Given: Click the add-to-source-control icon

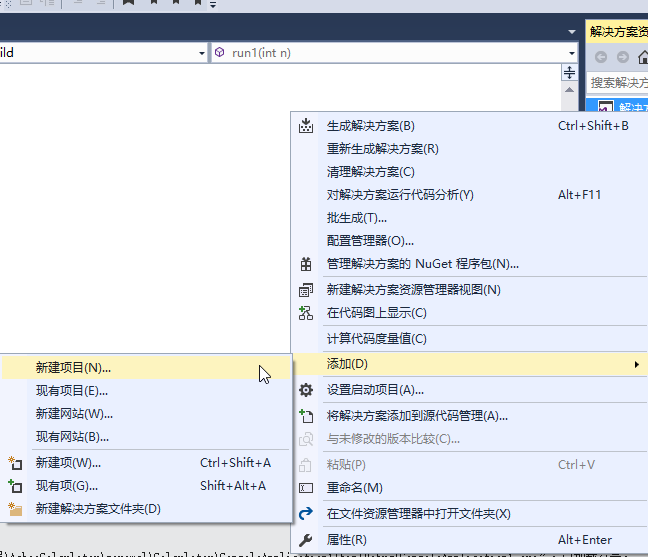Looking at the screenshot, I should tap(306, 416).
